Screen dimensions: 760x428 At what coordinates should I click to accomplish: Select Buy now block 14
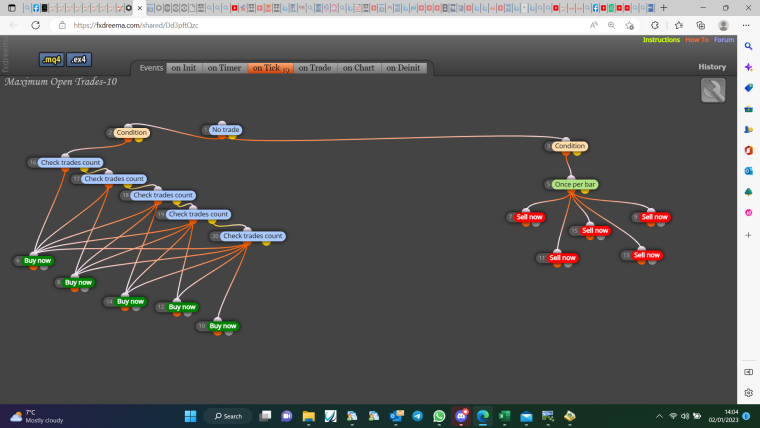pos(130,301)
